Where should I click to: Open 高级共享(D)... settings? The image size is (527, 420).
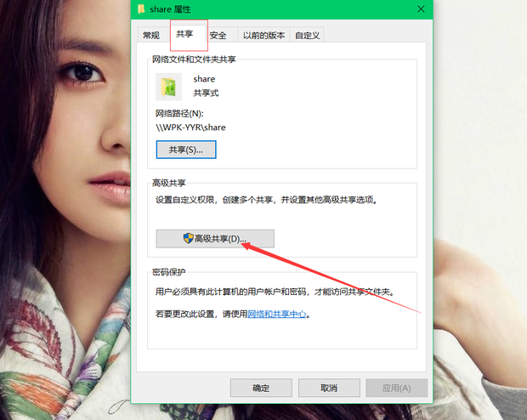(215, 239)
